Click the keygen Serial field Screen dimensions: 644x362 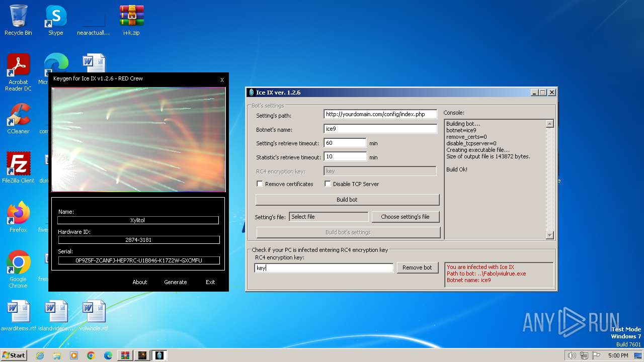click(138, 260)
